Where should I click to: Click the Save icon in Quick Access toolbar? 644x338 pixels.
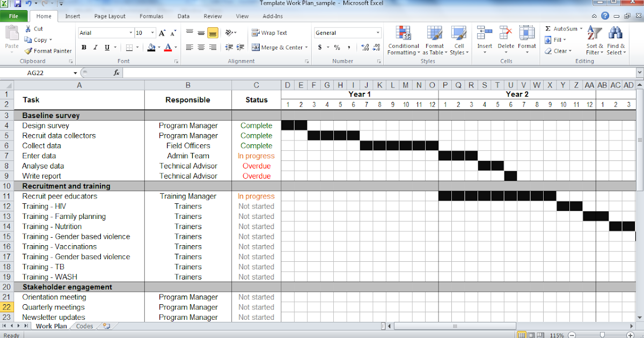pos(18,4)
